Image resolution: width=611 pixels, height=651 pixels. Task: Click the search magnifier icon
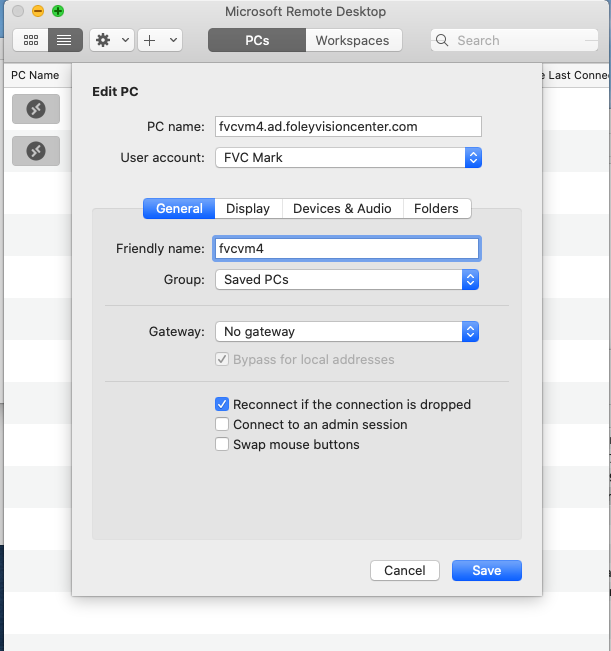coord(445,41)
